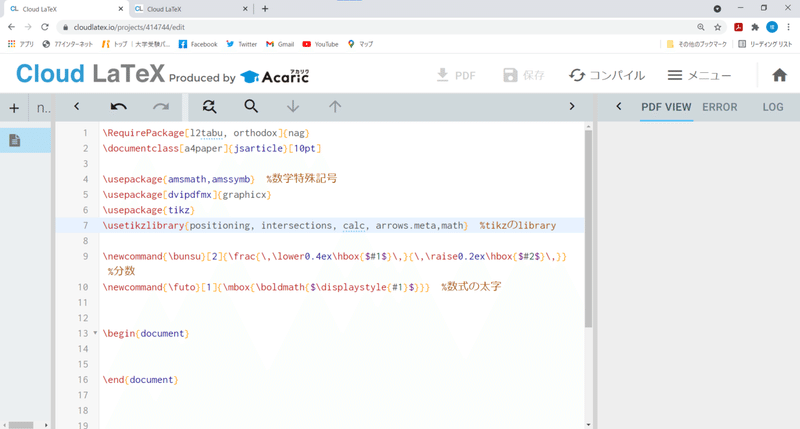Image resolution: width=800 pixels, height=429 pixels.
Task: Open the browser zoom magnifier icon
Action: click(701, 27)
